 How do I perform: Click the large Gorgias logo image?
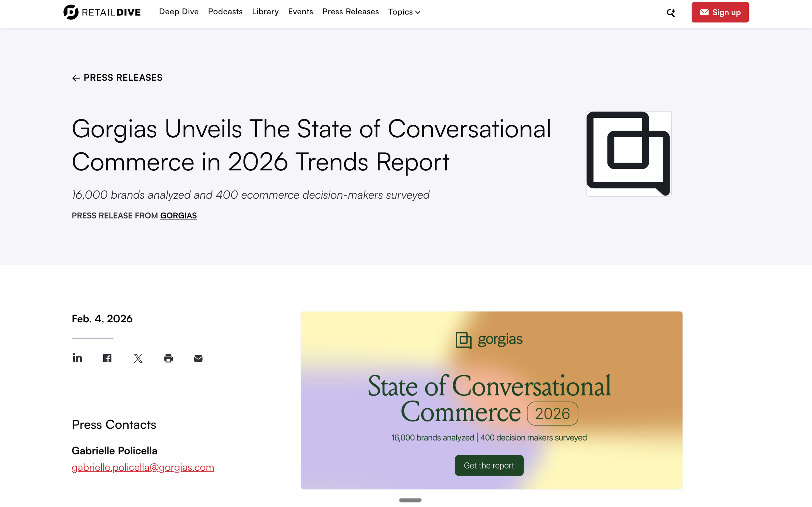pyautogui.click(x=628, y=154)
